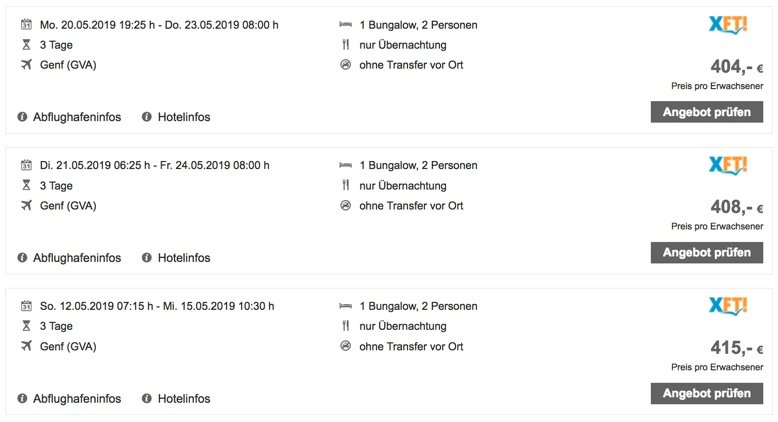Image resolution: width=778 pixels, height=422 pixels.
Task: Click hourglass icon in second offer
Action: [26, 186]
